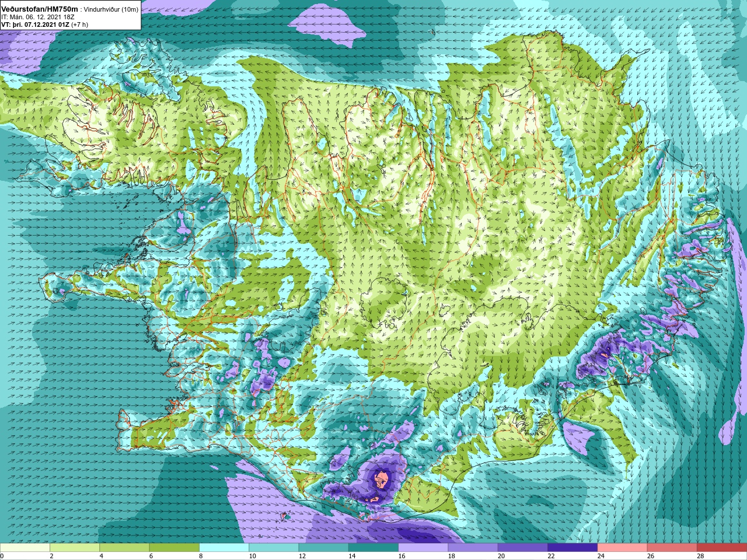Click the legend scale number 6

point(151,556)
